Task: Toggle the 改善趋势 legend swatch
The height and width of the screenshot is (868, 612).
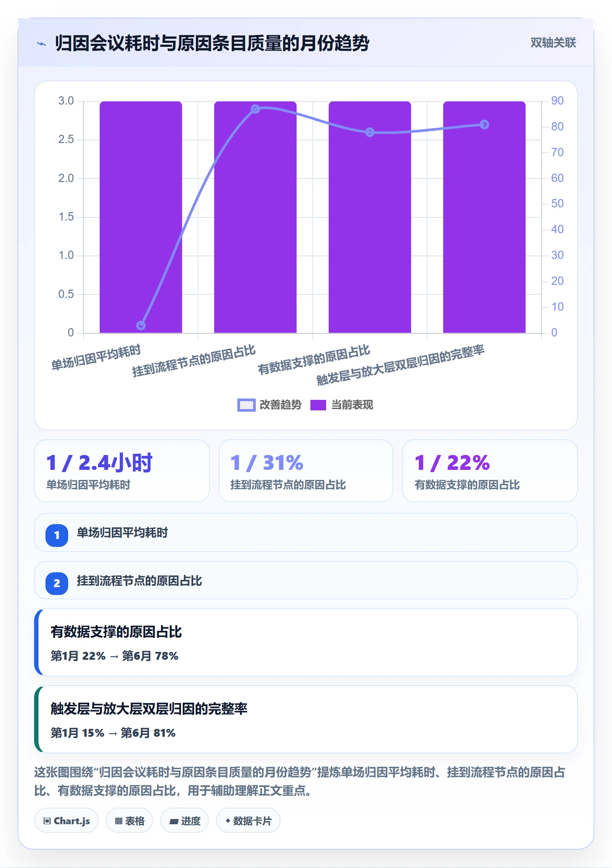Action: point(246,405)
